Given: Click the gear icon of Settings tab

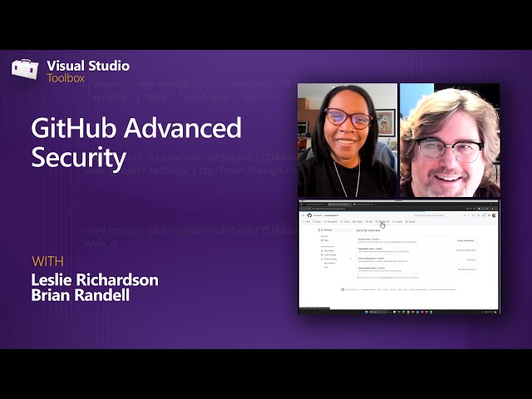Looking at the screenshot, I should coord(406,222).
